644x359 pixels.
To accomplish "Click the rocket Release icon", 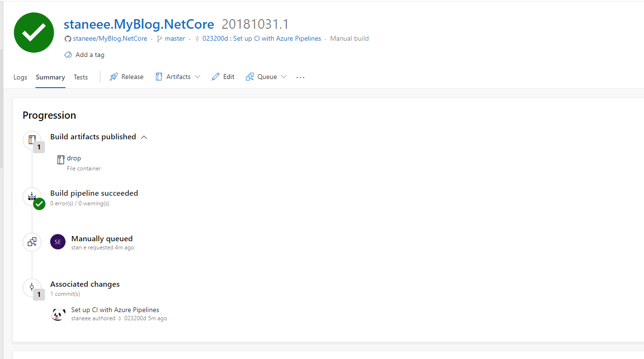I will 113,77.
